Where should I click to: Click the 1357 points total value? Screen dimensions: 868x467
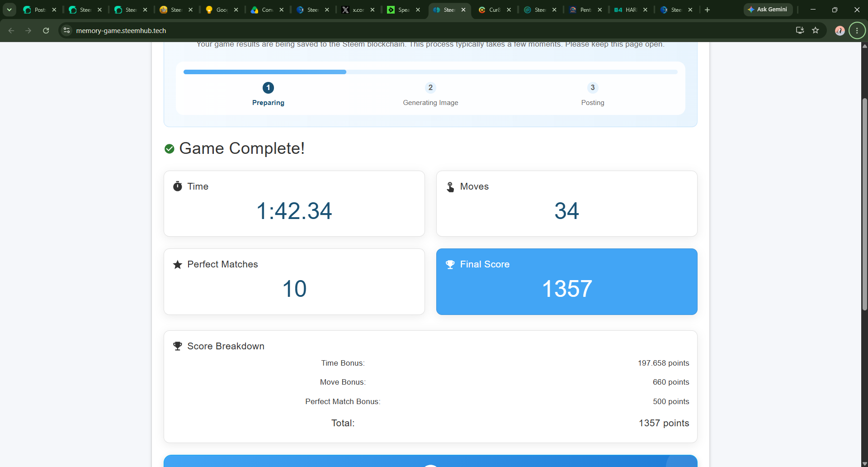[x=664, y=423]
